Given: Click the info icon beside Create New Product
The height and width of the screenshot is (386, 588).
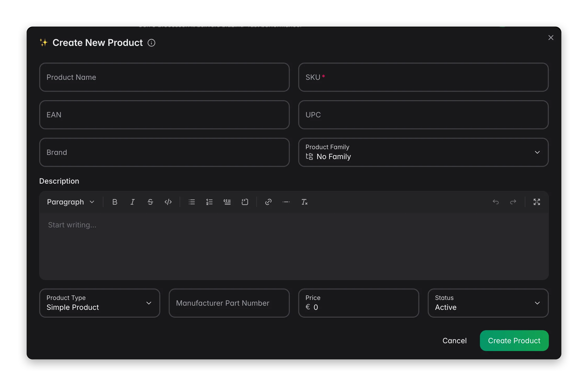Looking at the screenshot, I should 151,43.
